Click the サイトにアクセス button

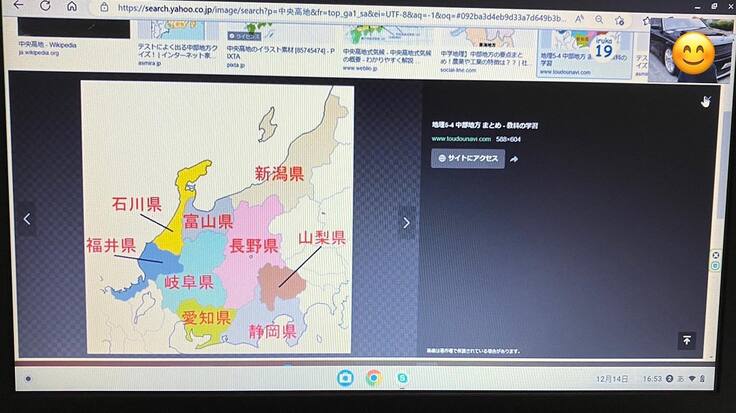click(468, 158)
